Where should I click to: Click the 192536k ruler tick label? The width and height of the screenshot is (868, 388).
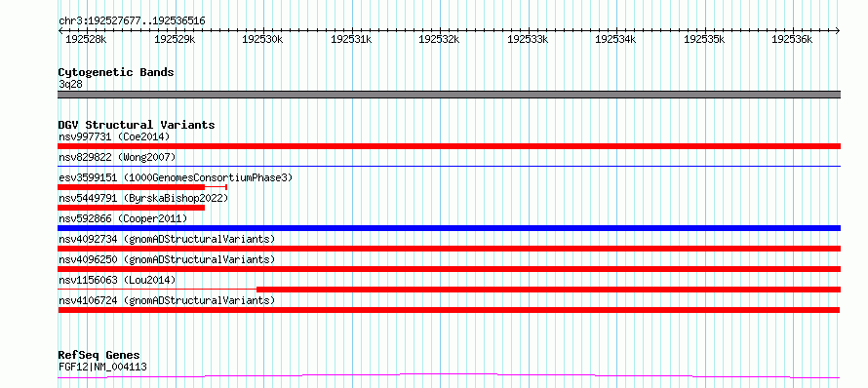[792, 40]
